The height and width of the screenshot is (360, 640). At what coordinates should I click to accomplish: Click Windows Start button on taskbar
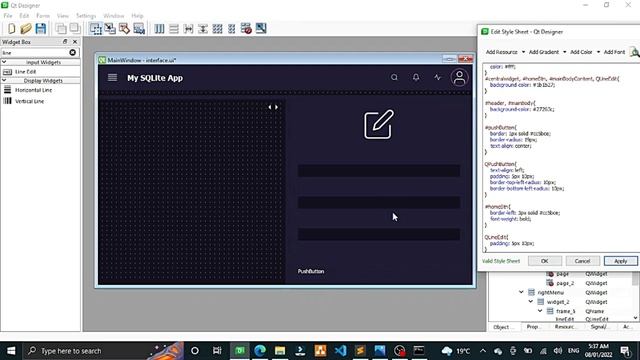pos(11,351)
